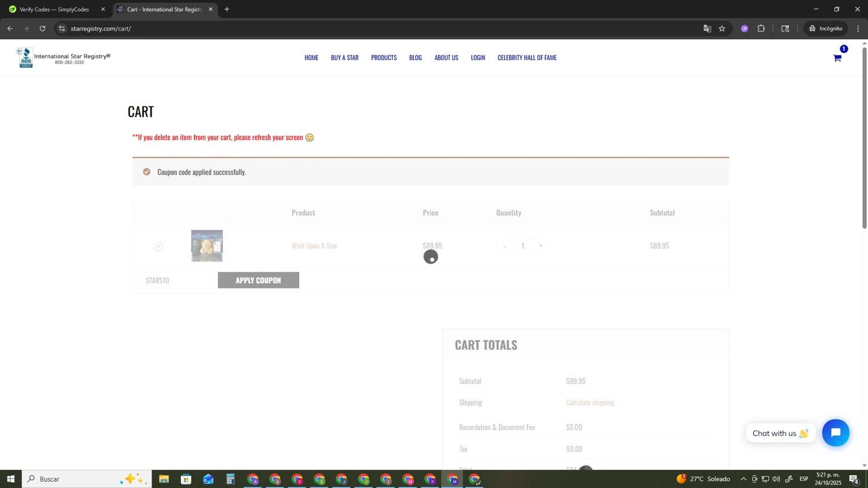Close the Cart International Star Registry tab
The image size is (868, 488).
pos(211,9)
